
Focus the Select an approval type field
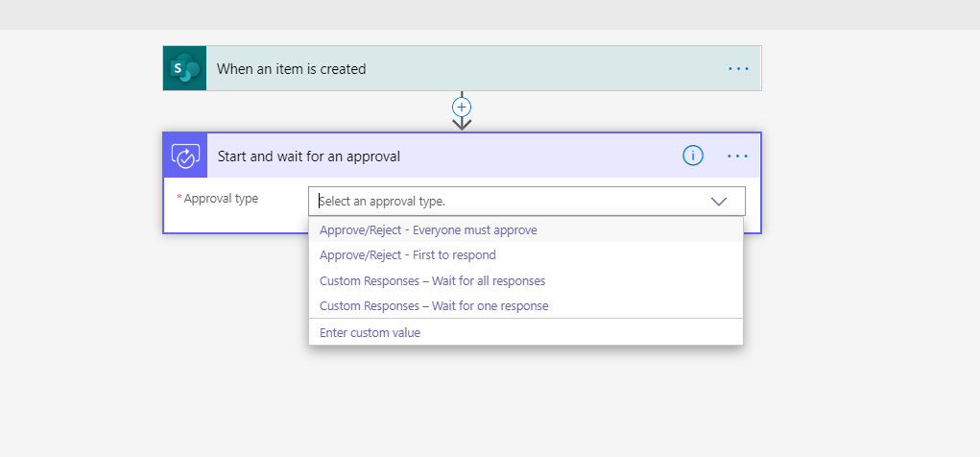[509, 202]
